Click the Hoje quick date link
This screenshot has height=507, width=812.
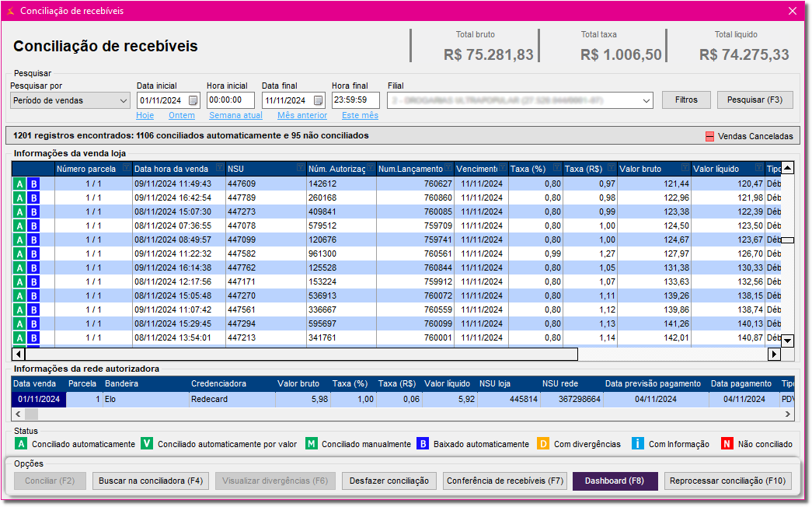pyautogui.click(x=145, y=115)
